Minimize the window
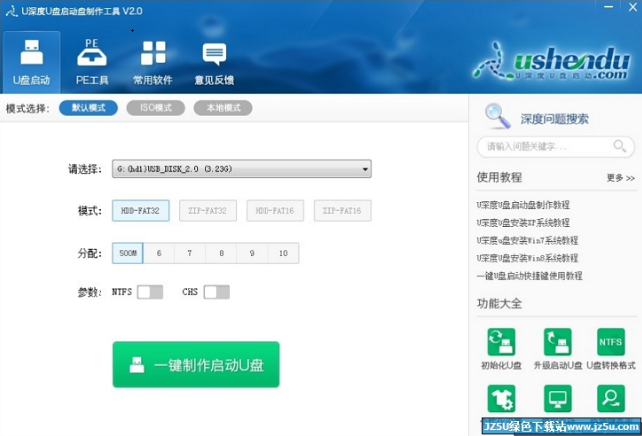The image size is (642, 436). 608,7
